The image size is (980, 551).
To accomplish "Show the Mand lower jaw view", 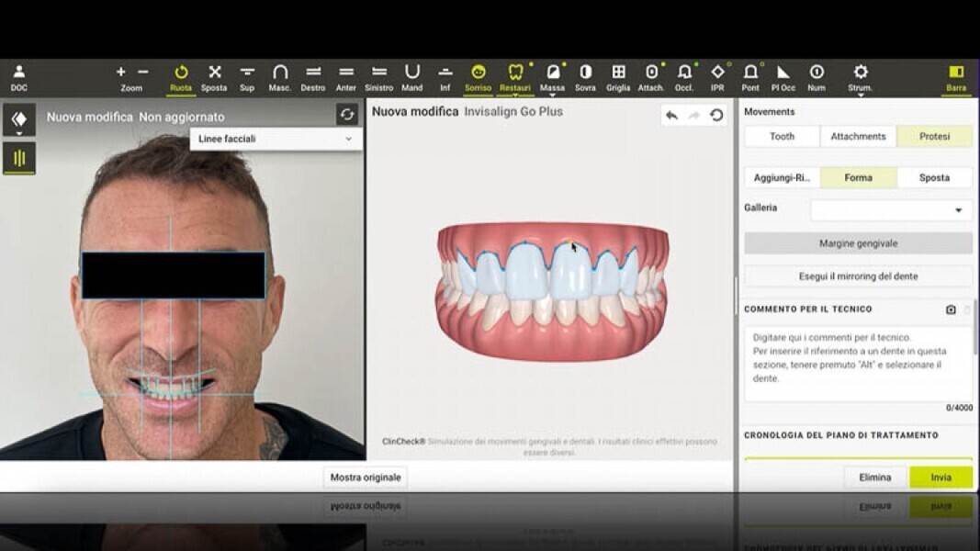I will (412, 76).
